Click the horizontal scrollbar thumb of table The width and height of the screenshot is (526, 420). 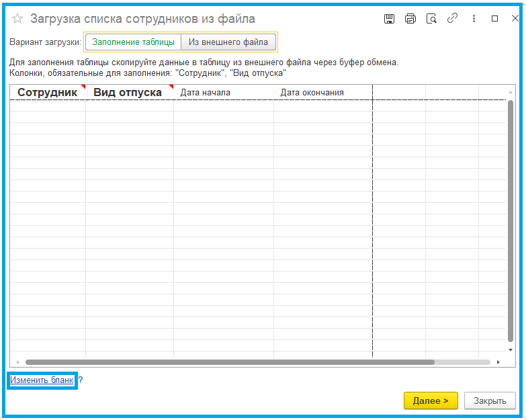228,362
